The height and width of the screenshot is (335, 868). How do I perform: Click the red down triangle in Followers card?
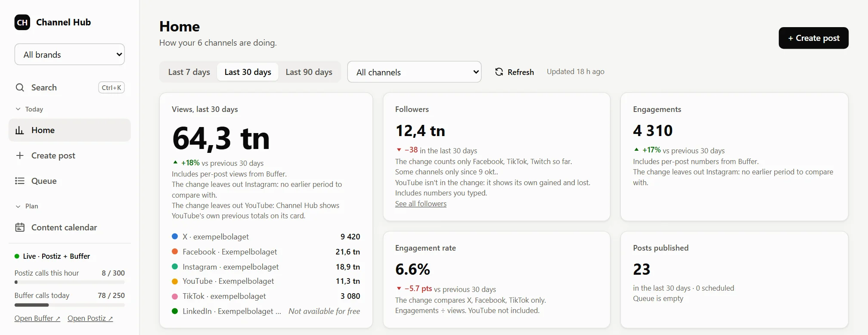click(x=399, y=150)
